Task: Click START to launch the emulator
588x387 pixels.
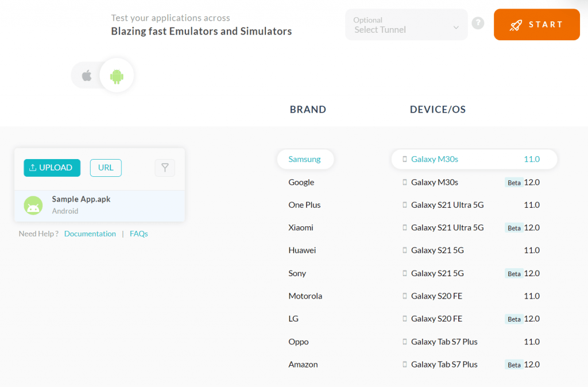Action: 537,24
